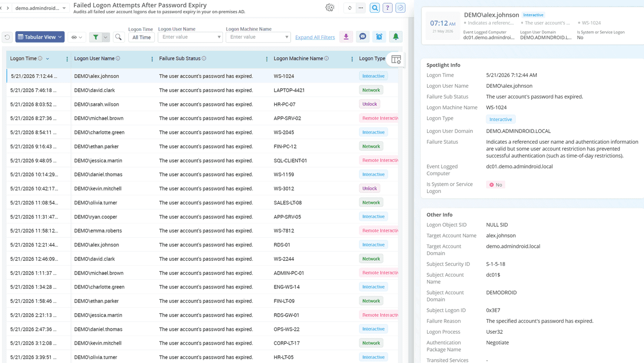Click info icon next to Logon User Name header
644x363 pixels.
click(118, 59)
